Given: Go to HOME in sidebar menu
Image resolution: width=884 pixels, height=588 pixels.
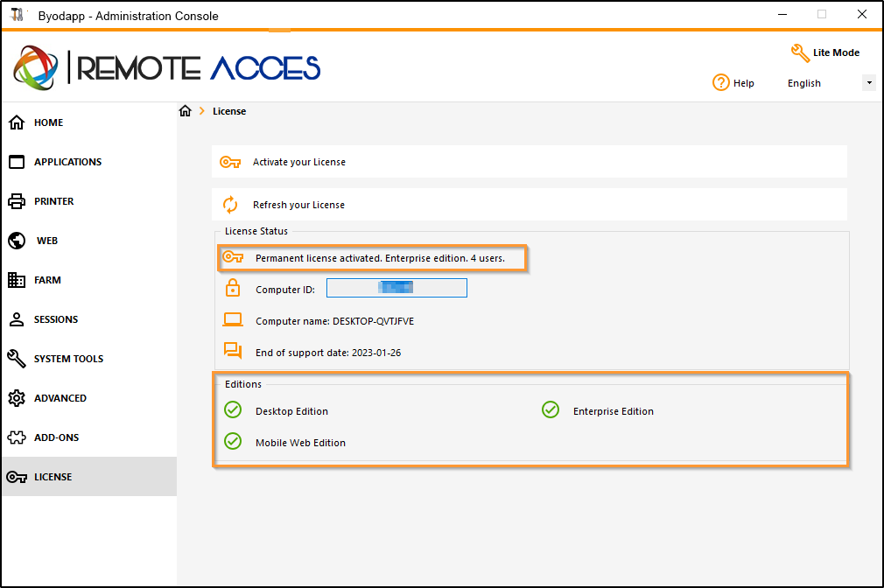Looking at the screenshot, I should [x=89, y=122].
